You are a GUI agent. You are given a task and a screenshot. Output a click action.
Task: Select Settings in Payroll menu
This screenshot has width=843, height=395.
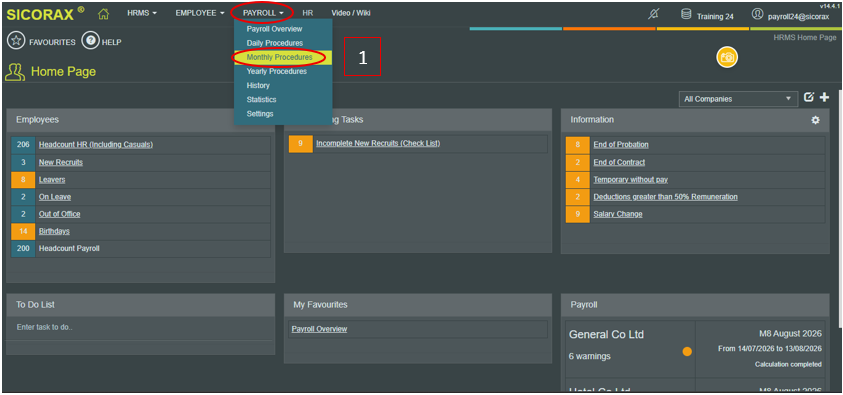coord(260,114)
